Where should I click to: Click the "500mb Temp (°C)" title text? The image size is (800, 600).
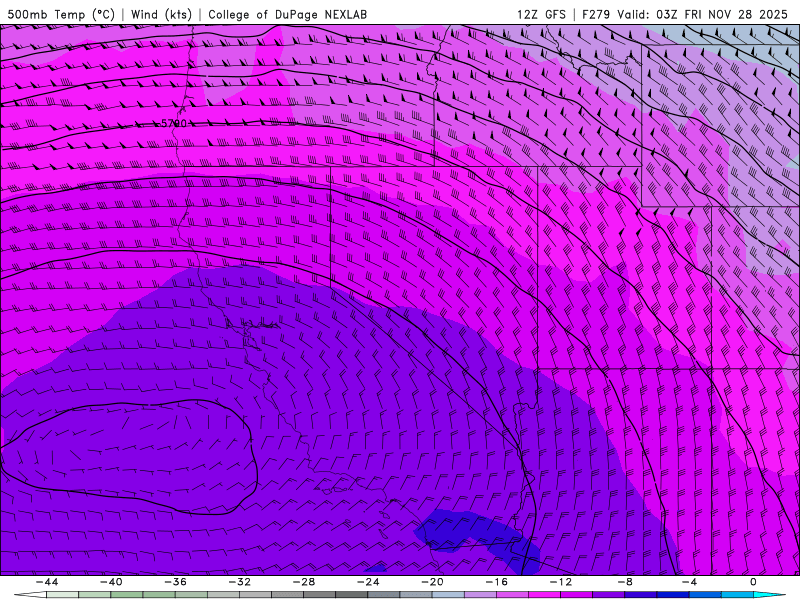(x=61, y=14)
